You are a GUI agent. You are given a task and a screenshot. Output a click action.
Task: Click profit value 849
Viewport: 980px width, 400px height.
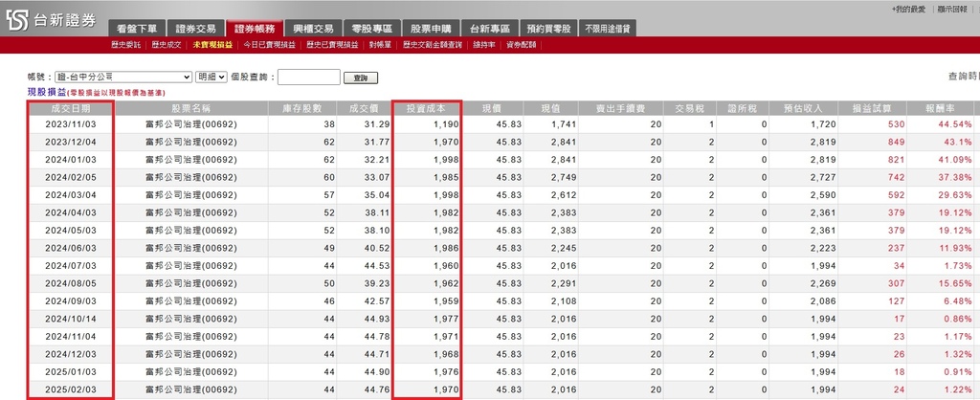click(896, 142)
